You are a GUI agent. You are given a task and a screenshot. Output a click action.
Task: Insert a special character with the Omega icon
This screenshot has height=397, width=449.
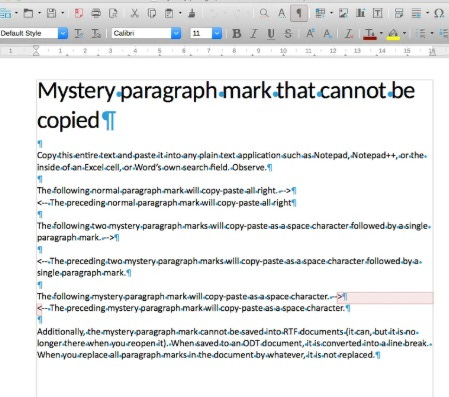(439, 13)
